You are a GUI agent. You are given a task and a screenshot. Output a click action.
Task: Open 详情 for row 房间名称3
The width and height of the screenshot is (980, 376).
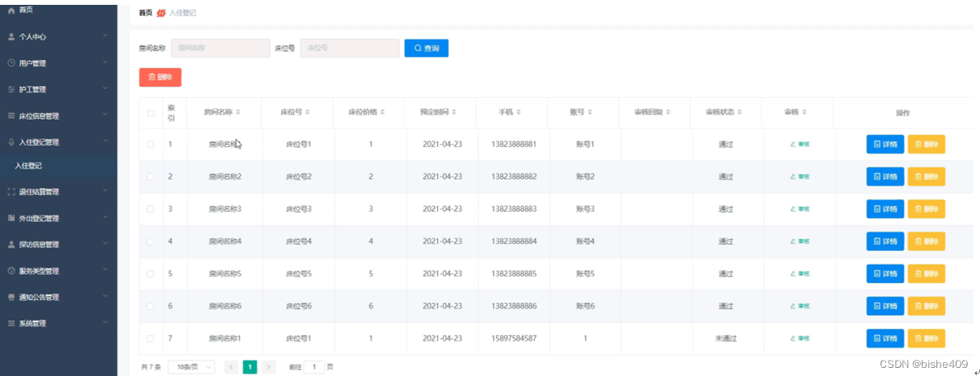click(885, 209)
